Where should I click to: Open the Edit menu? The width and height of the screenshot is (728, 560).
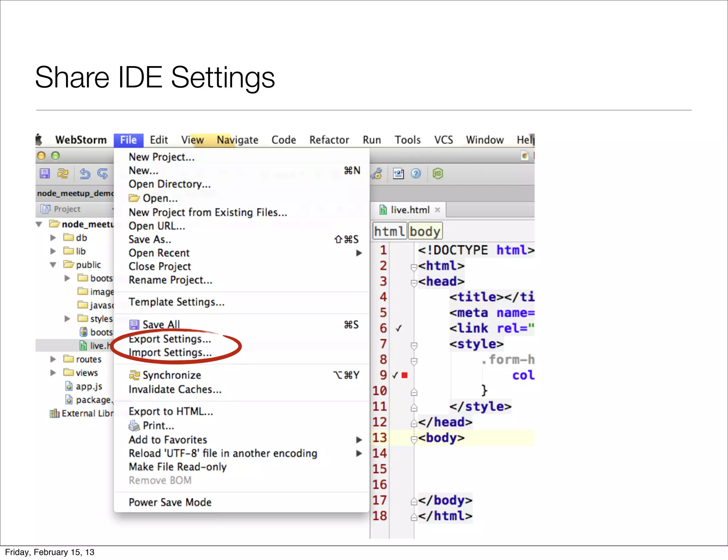tap(159, 140)
